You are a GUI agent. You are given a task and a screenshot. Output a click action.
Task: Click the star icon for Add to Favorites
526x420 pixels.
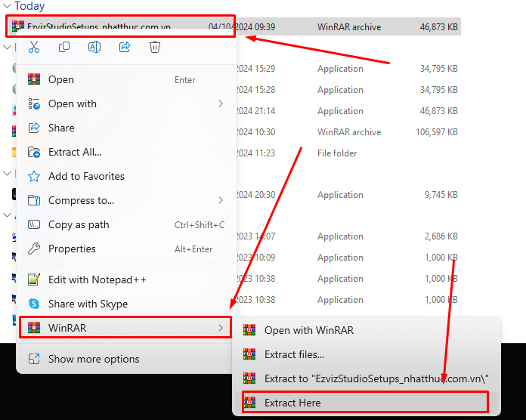(34, 176)
